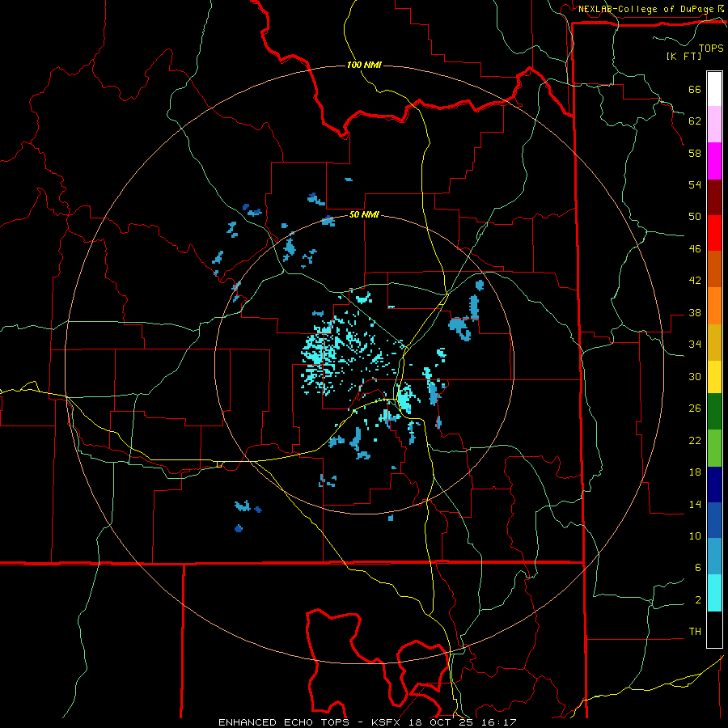This screenshot has width=728, height=728.
Task: Pick the bright orange legend swatch
Action: point(714,306)
